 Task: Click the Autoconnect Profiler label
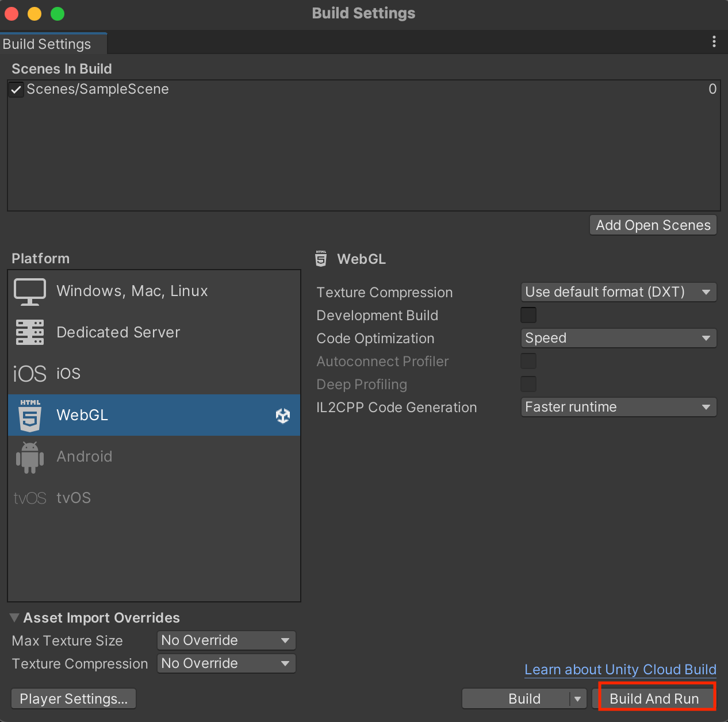(x=382, y=362)
